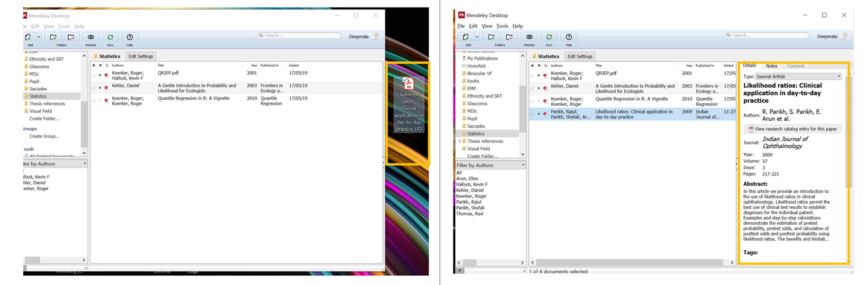Click create new folder icon in left Mendeley window
Screen dimensions: 868x285
click(x=53, y=37)
